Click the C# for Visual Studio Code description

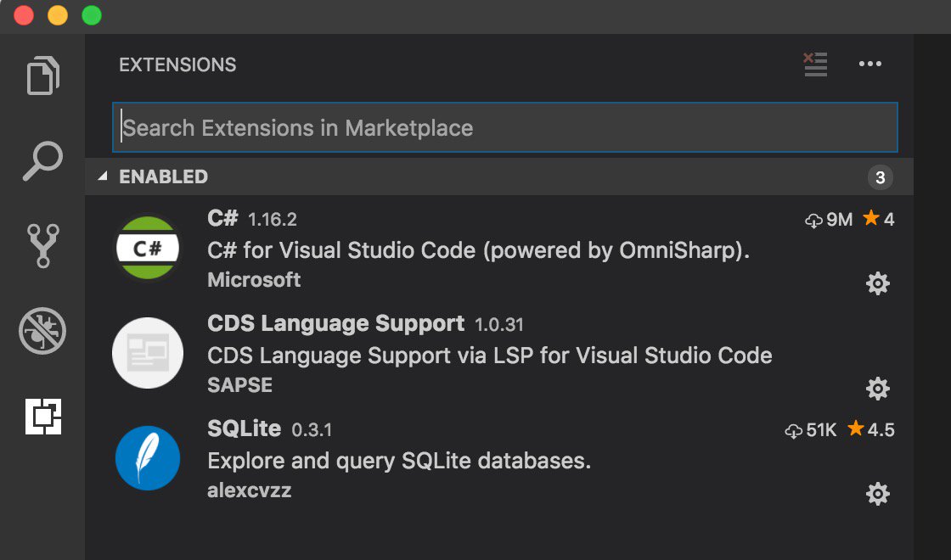[x=479, y=250]
